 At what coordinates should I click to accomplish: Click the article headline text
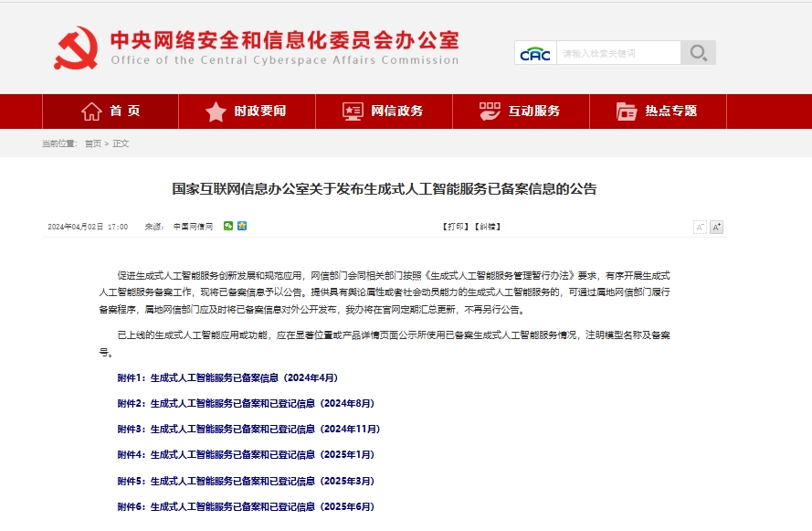(x=385, y=188)
